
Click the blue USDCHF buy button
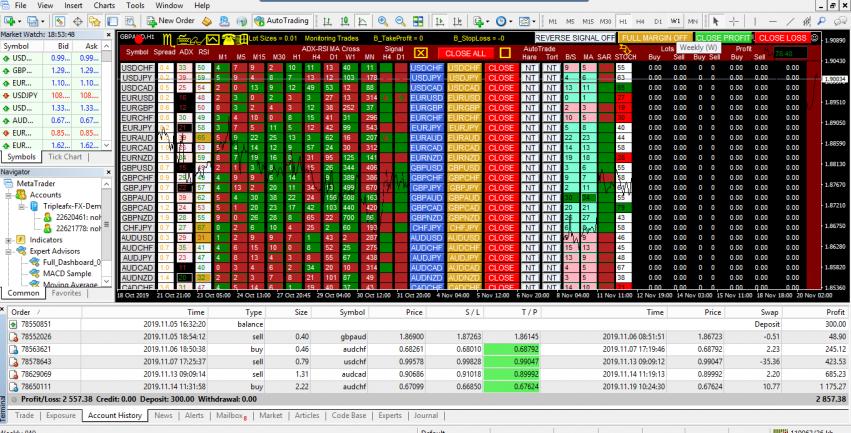point(427,68)
